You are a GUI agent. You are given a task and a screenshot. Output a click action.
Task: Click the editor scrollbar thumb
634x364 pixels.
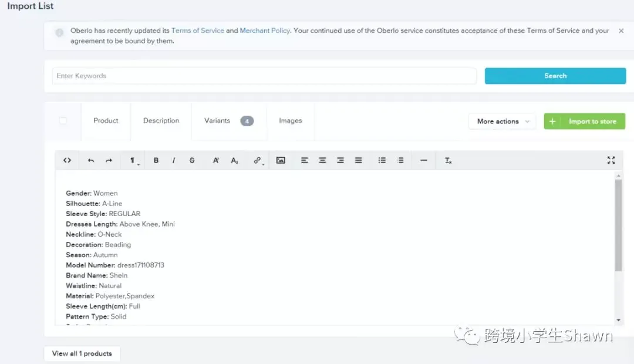click(618, 225)
